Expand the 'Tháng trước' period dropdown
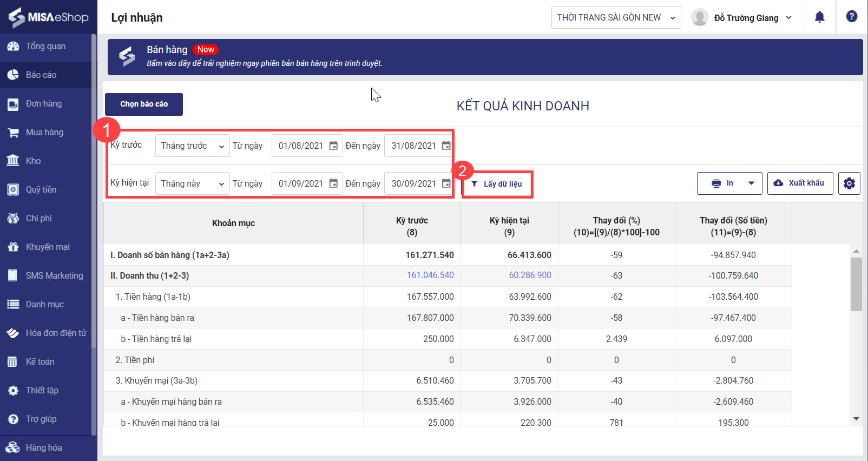The height and width of the screenshot is (461, 868). [192, 146]
